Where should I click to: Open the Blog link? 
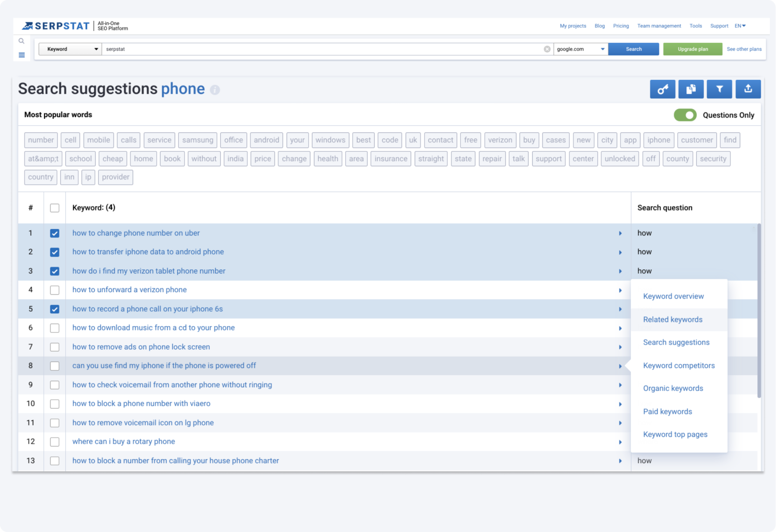pyautogui.click(x=600, y=26)
